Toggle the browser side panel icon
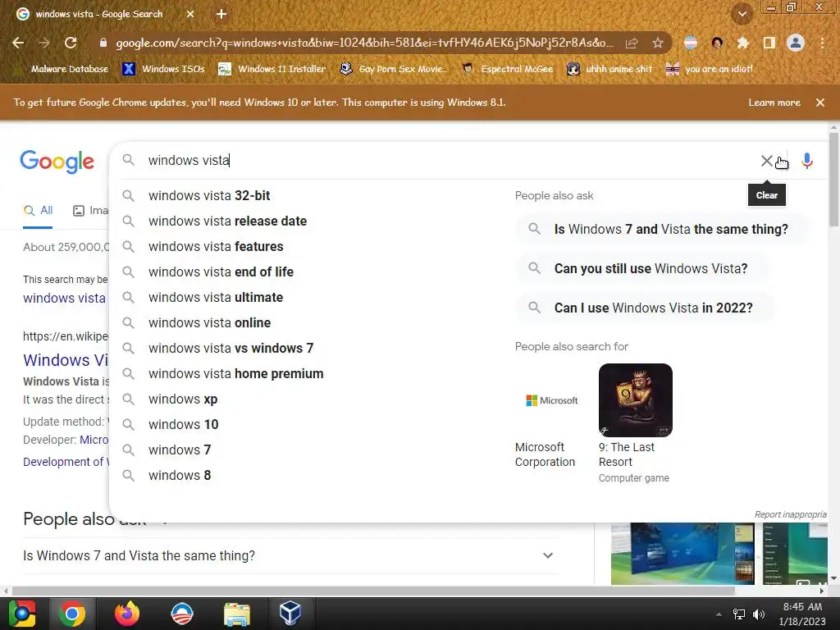Image resolution: width=840 pixels, height=630 pixels. (x=769, y=43)
